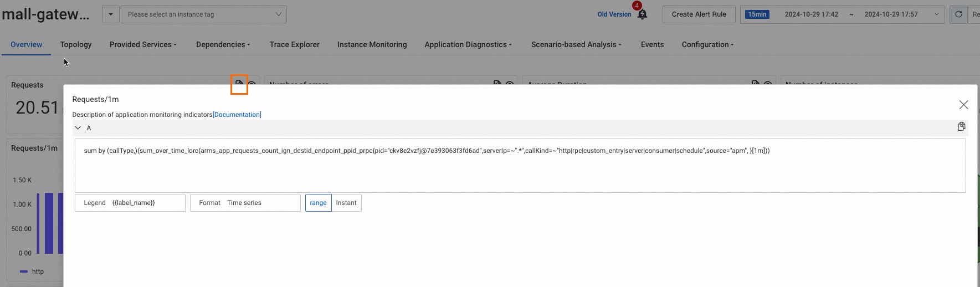The width and height of the screenshot is (980, 287).
Task: Click the alert bell notification icon
Action: (x=642, y=14)
